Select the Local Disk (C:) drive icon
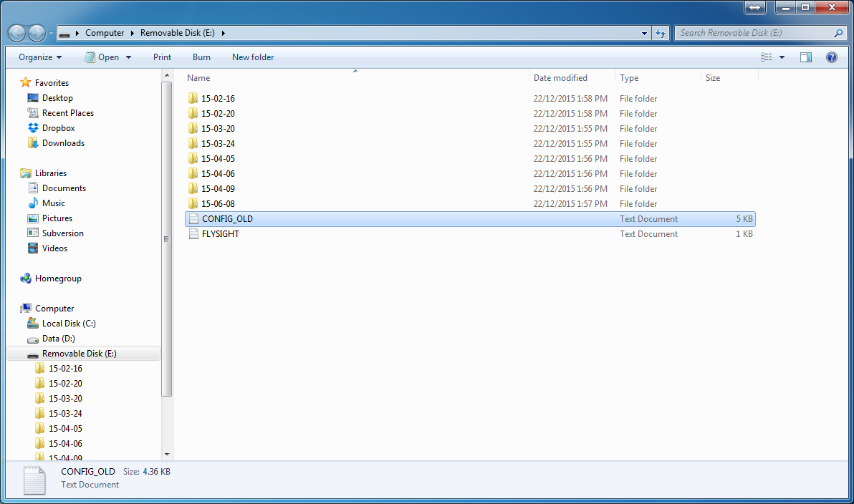854x504 pixels. pos(33,324)
